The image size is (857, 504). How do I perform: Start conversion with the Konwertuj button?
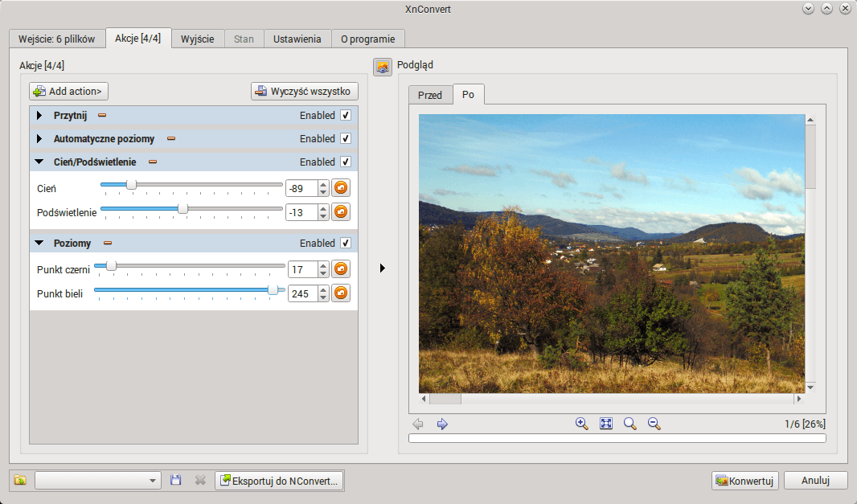click(x=745, y=481)
